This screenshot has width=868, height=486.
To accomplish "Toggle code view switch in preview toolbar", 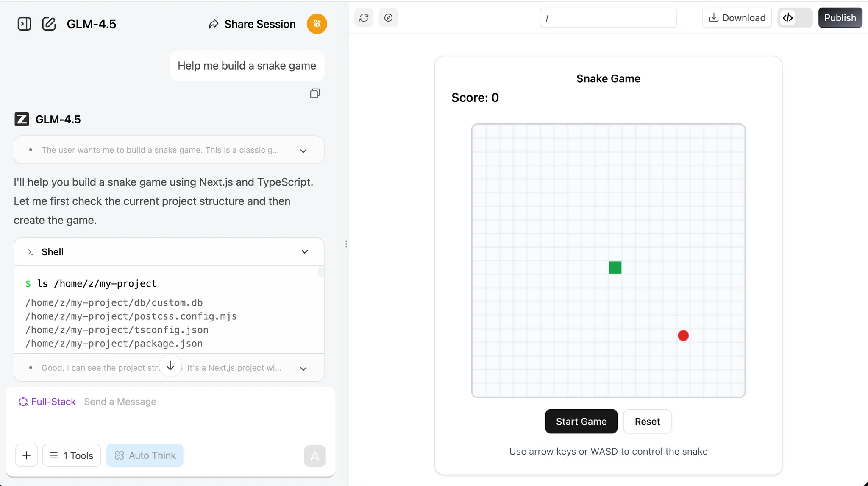I will point(795,18).
